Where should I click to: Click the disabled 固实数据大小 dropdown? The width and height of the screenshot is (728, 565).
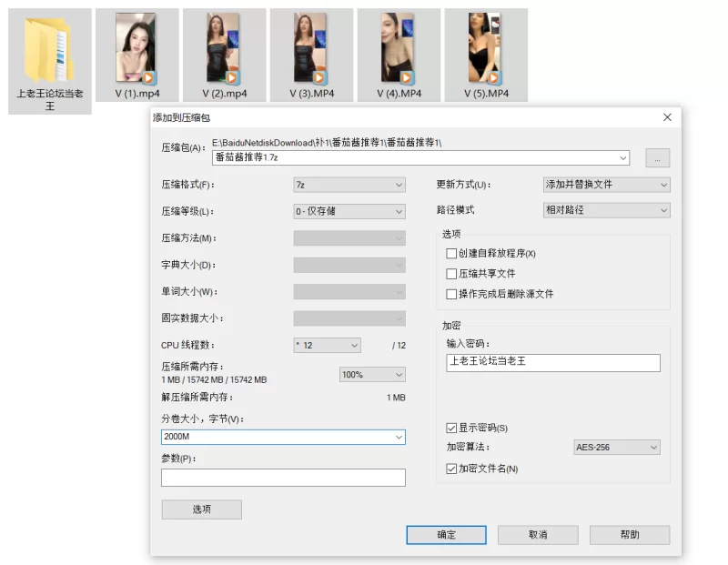349,318
